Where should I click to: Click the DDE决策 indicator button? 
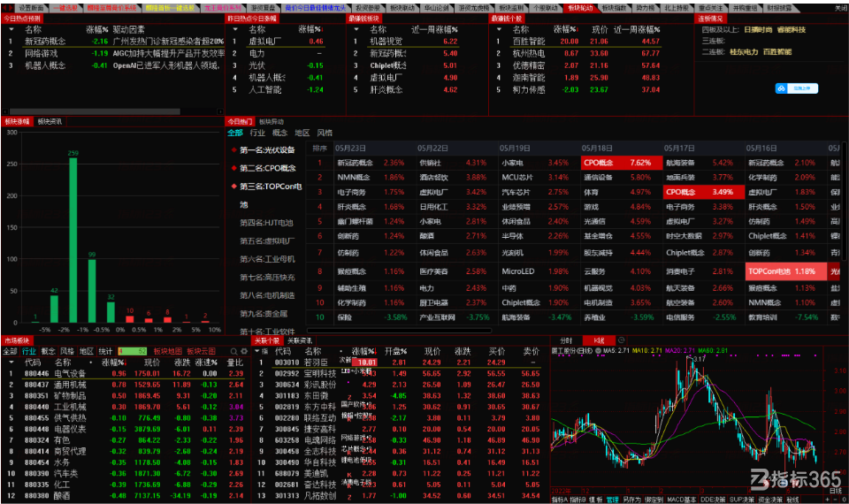(713, 499)
